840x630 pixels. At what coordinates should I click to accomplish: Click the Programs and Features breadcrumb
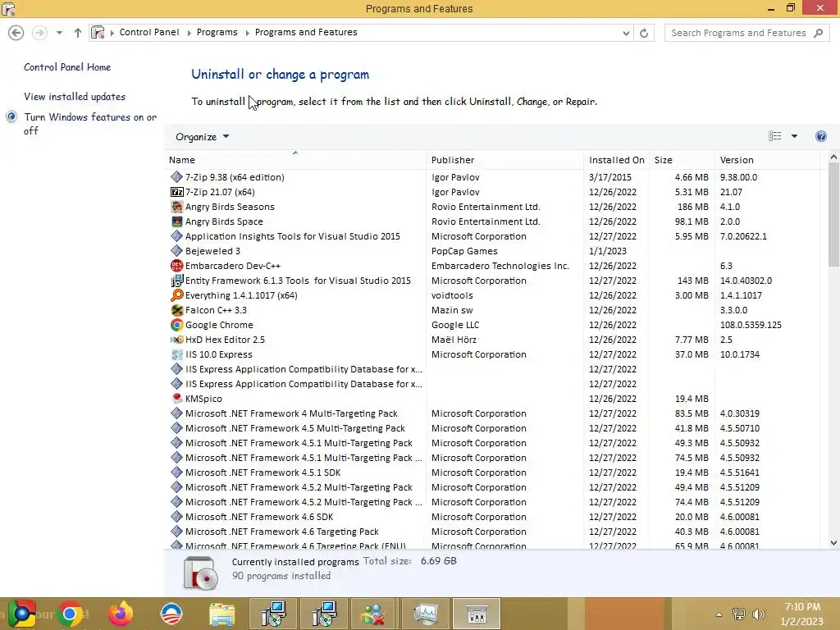pyautogui.click(x=306, y=32)
